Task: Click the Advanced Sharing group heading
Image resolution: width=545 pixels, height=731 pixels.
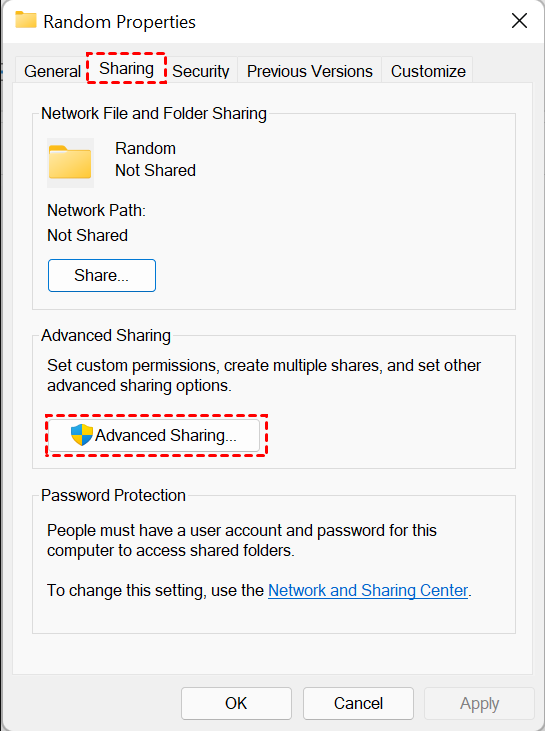Action: [x=106, y=335]
